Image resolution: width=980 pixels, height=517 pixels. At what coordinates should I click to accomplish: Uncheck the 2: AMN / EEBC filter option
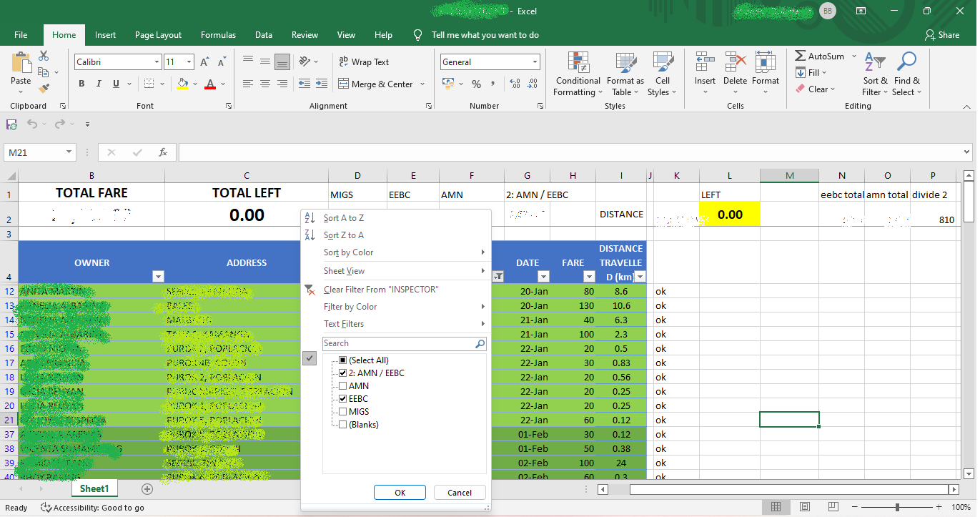coord(343,373)
